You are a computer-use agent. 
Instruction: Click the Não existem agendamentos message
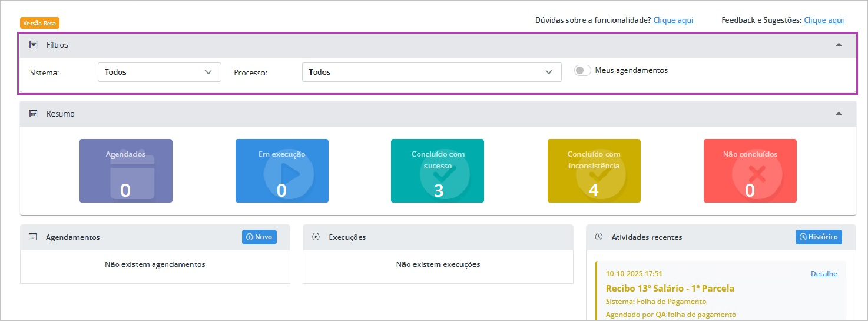[x=155, y=264]
